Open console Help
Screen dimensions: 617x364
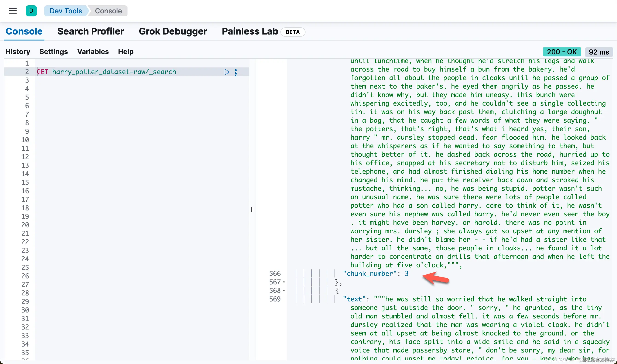coord(126,52)
